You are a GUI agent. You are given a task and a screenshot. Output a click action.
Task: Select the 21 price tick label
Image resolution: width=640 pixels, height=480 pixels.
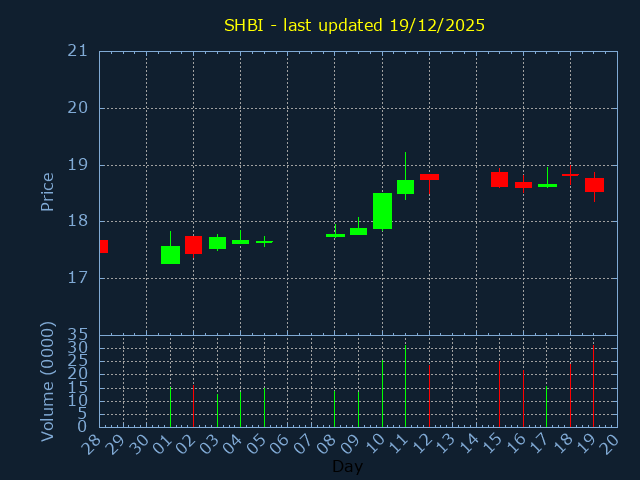pyautogui.click(x=77, y=51)
